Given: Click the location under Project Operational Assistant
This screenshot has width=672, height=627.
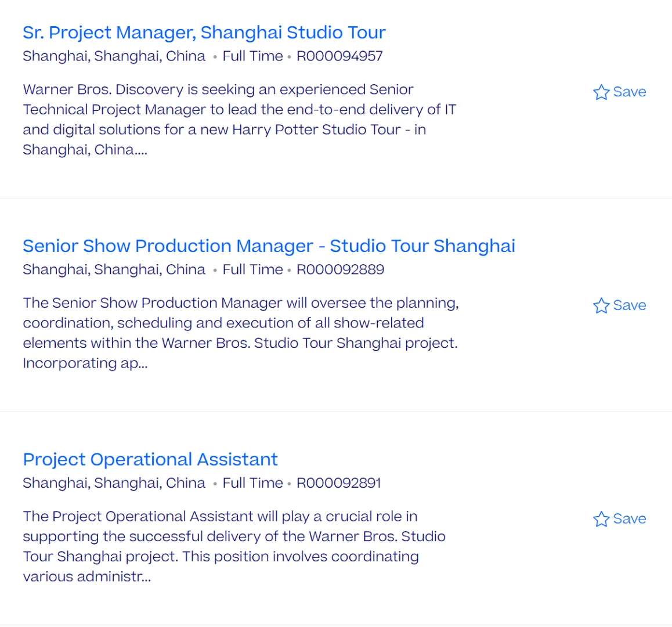Looking at the screenshot, I should 114,483.
